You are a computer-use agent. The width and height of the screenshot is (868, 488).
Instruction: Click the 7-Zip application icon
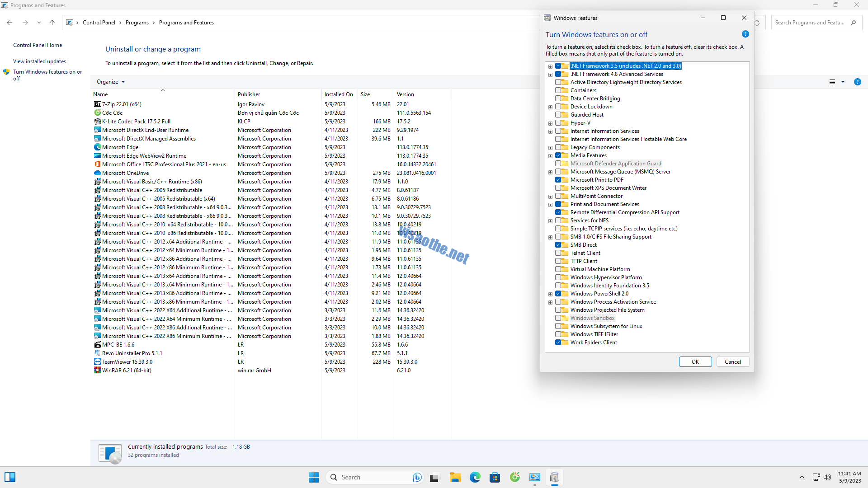(x=97, y=103)
